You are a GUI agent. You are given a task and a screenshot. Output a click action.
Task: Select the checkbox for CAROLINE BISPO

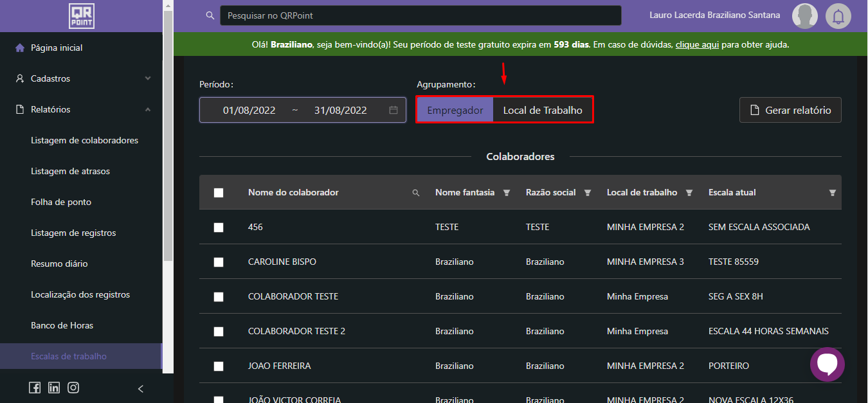[219, 262]
